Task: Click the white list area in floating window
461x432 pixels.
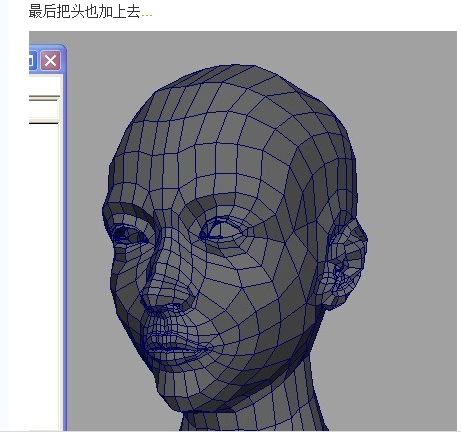Action: 43,277
